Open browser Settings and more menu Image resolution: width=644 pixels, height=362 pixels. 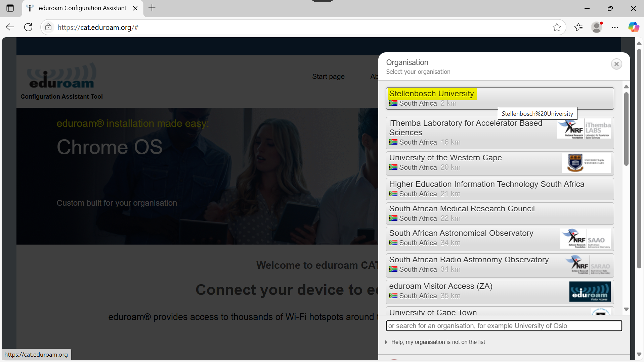(x=615, y=28)
